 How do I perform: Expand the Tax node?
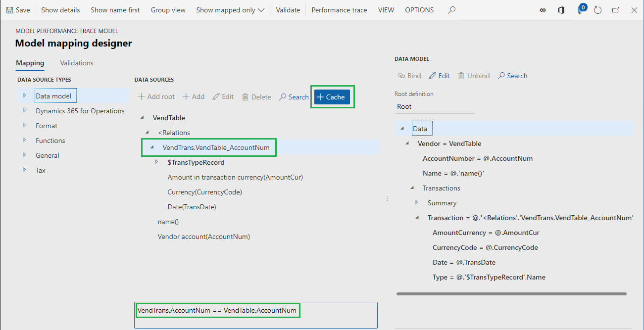25,170
